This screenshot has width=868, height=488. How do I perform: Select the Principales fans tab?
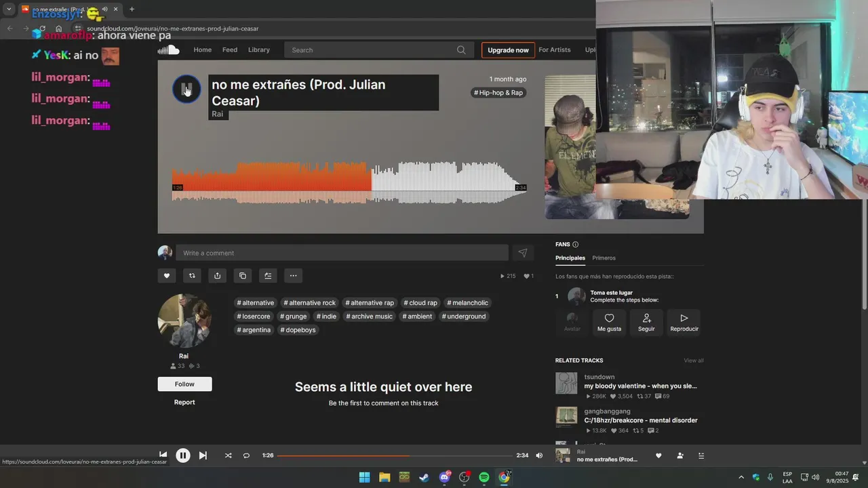click(x=570, y=258)
